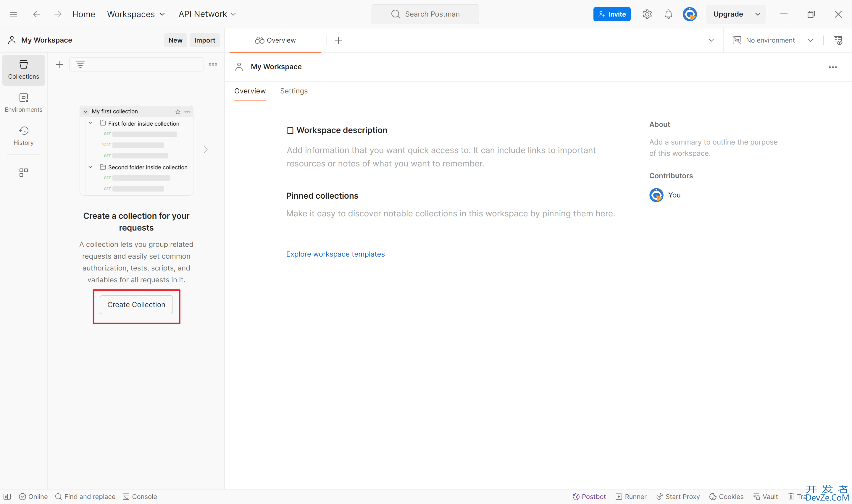The image size is (852, 504).
Task: Open History in the sidebar
Action: pyautogui.click(x=23, y=136)
